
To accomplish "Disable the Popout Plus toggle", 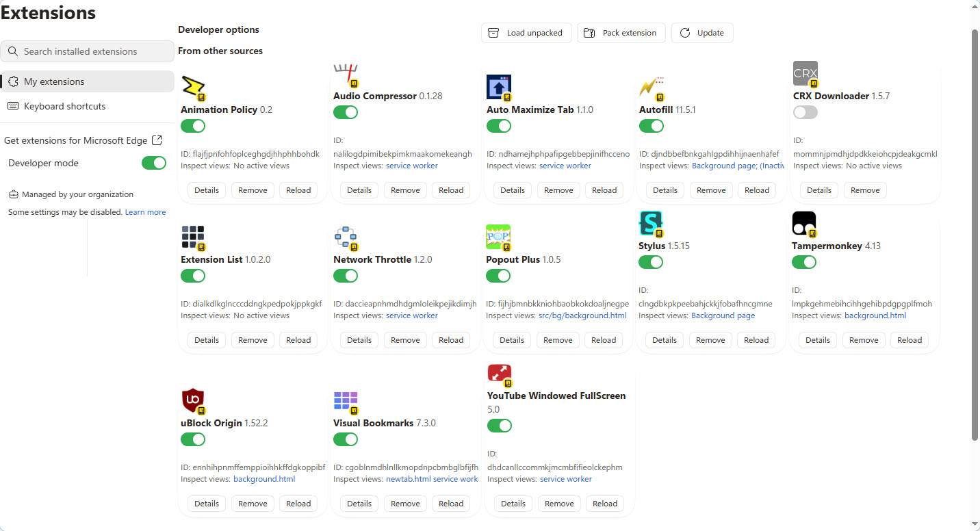I will [x=498, y=276].
